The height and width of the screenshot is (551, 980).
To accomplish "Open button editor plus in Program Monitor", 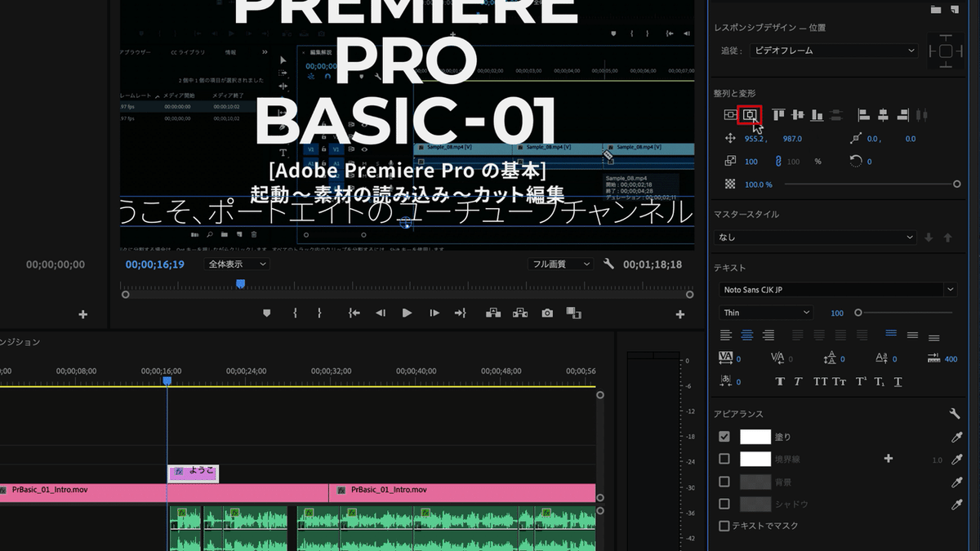I will (x=680, y=314).
